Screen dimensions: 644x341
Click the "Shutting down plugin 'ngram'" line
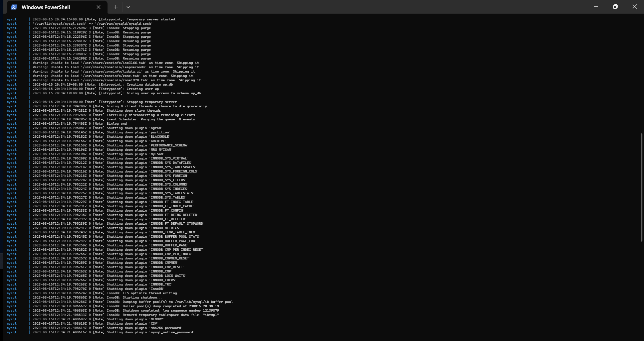tap(97, 128)
